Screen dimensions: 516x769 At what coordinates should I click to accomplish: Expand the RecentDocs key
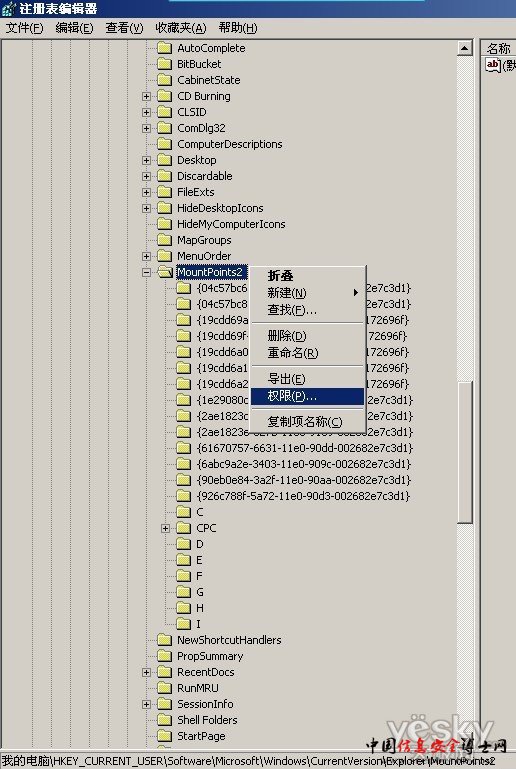(x=146, y=672)
